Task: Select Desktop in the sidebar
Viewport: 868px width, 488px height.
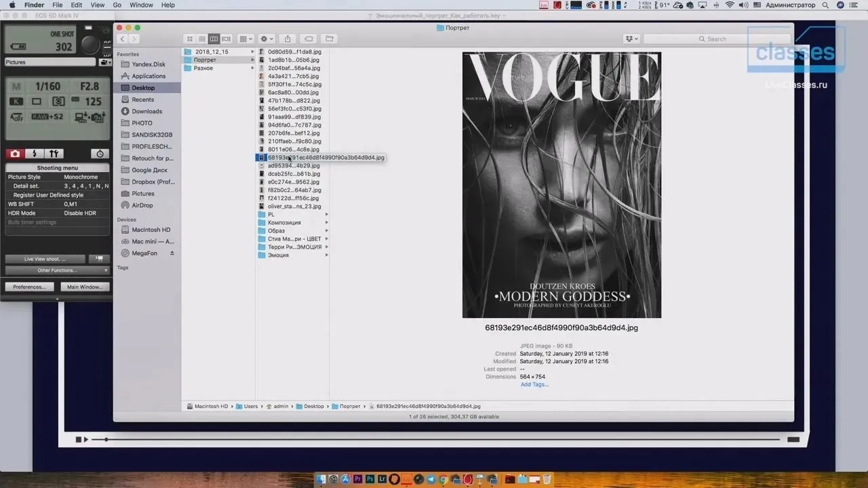Action: click(148, 87)
